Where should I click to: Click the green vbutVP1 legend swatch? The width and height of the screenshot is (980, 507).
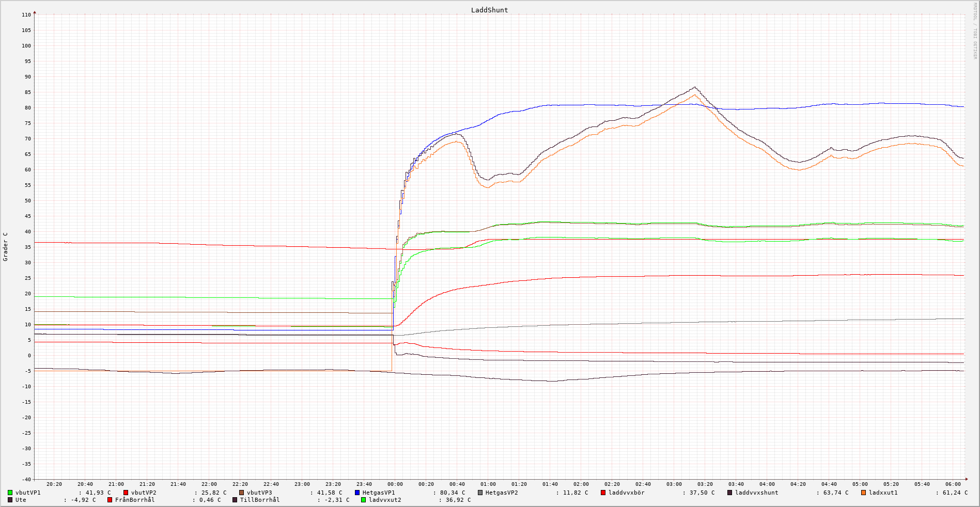pyautogui.click(x=10, y=493)
